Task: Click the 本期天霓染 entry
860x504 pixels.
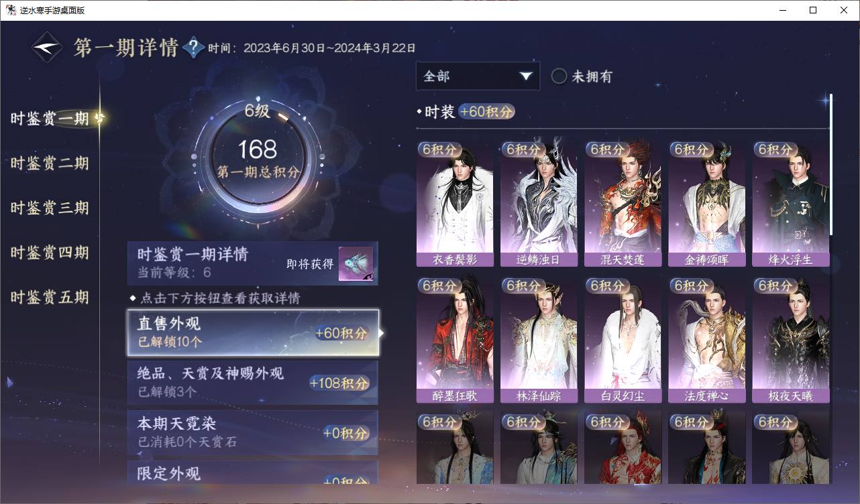Action: (253, 432)
